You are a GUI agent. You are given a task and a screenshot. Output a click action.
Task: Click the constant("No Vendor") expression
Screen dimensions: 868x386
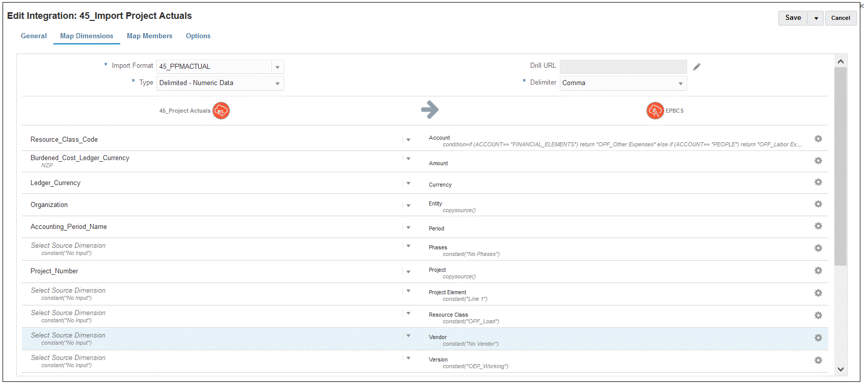point(471,344)
